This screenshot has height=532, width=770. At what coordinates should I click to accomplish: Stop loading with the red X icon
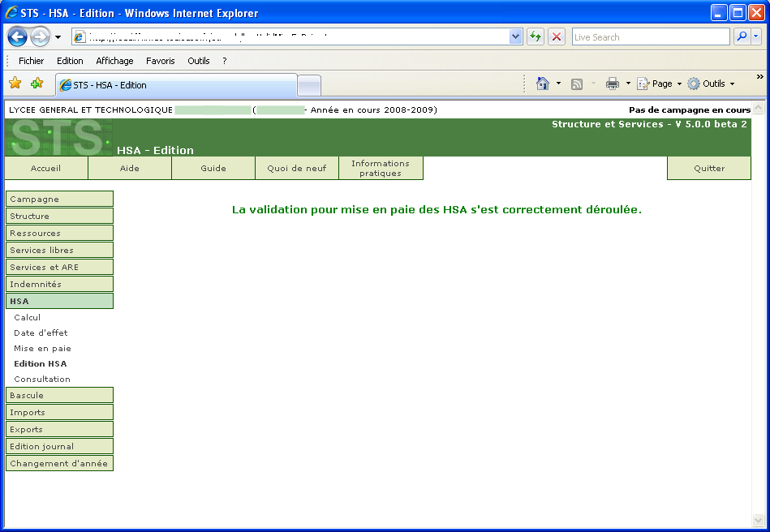point(557,36)
